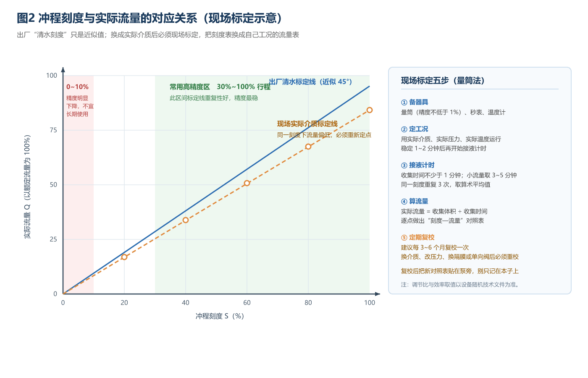Click the orange step heading ⑤ 定期复校
This screenshot has height=378, width=588.
[x=418, y=237]
